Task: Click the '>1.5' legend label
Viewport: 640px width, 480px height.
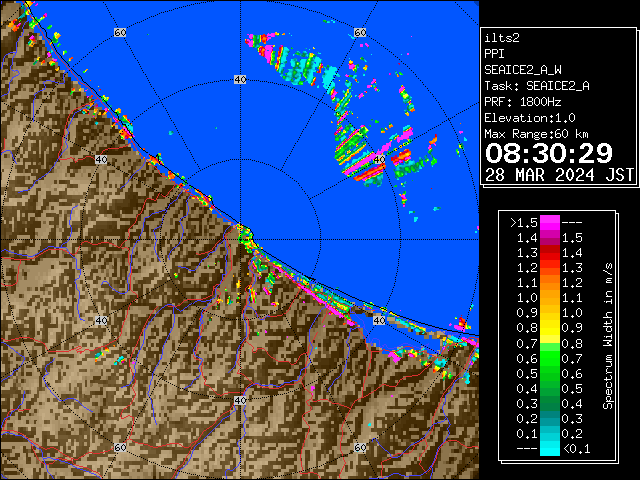Action: point(524,223)
